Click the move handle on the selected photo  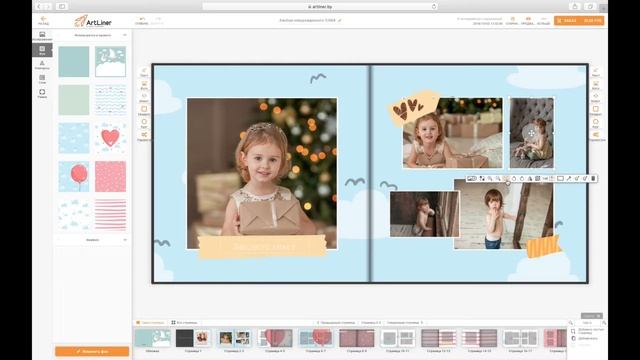point(531,133)
